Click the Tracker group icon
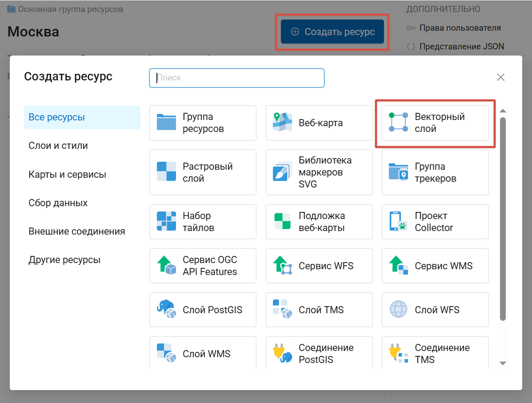 pyautogui.click(x=398, y=172)
